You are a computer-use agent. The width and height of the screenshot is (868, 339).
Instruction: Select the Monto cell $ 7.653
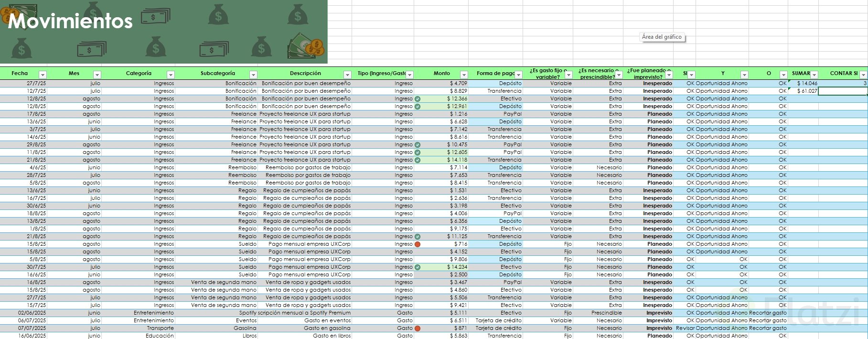441,175
